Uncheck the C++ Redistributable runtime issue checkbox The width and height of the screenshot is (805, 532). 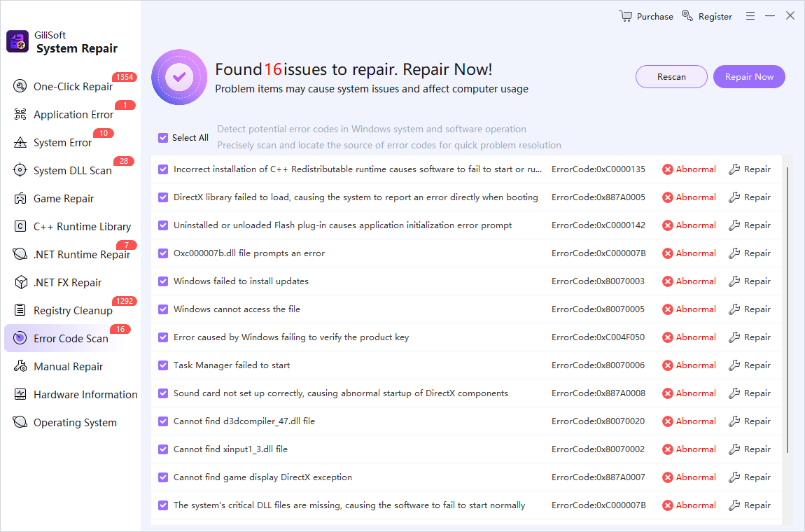(163, 169)
